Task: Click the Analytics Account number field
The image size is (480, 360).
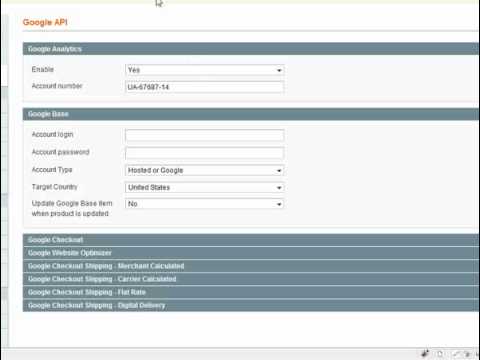Action: (x=205, y=87)
